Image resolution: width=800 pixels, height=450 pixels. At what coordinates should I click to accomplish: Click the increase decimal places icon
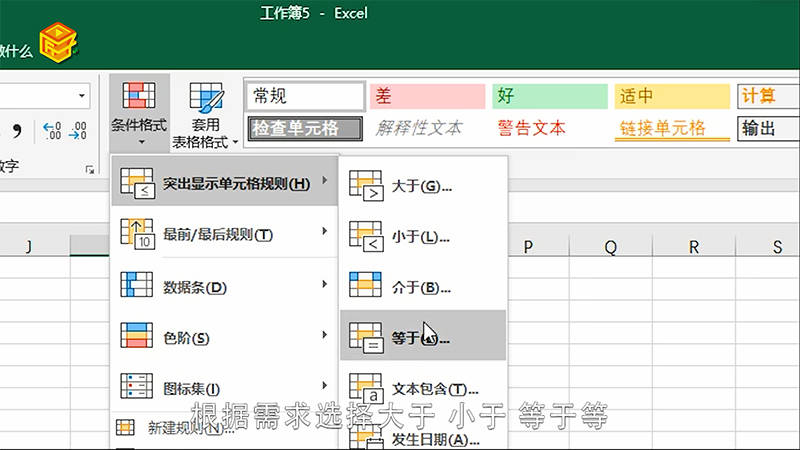coord(52,132)
